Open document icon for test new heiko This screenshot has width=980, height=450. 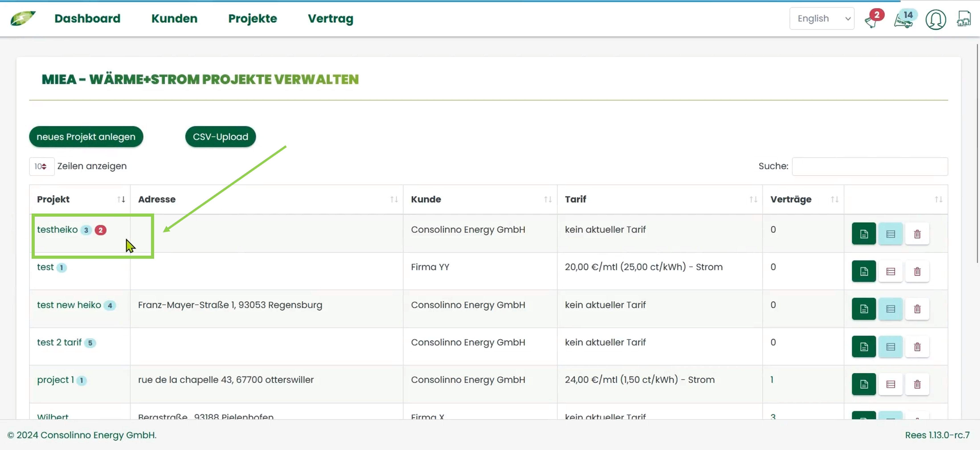[x=864, y=308]
